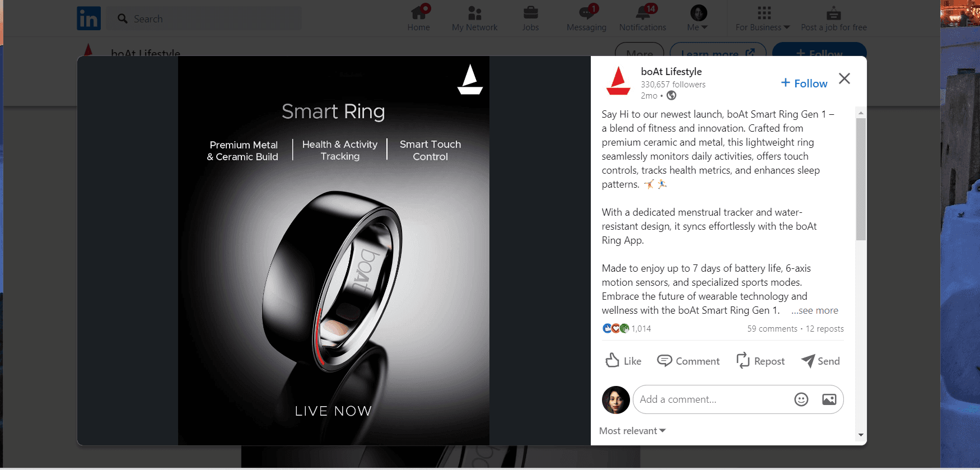Expand the post text with see more
Image resolution: width=980 pixels, height=470 pixels.
pyautogui.click(x=815, y=310)
